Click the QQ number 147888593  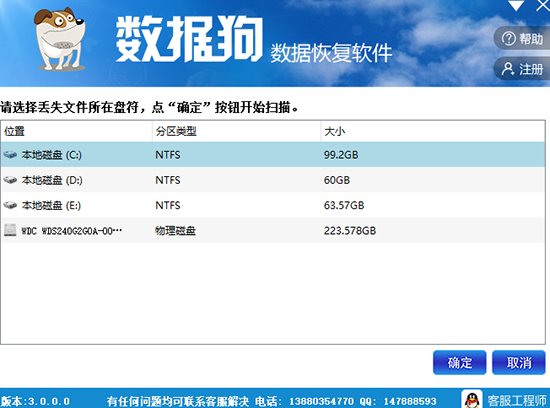click(x=410, y=401)
